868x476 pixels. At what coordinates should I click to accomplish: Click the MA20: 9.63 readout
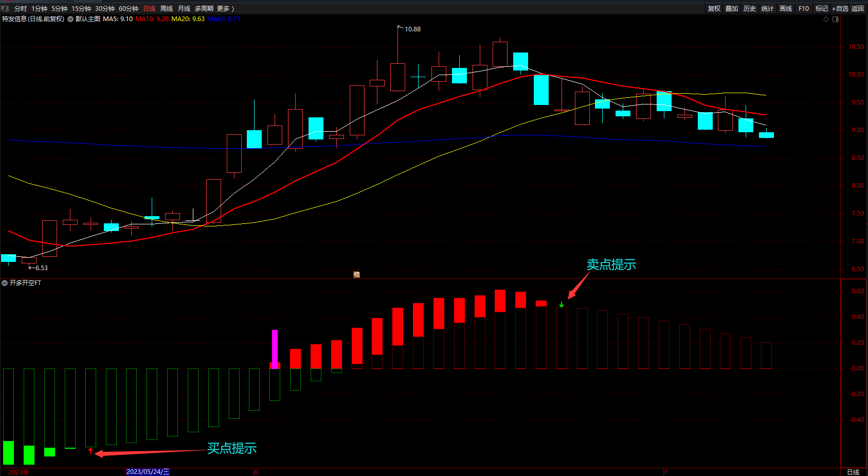pyautogui.click(x=188, y=19)
